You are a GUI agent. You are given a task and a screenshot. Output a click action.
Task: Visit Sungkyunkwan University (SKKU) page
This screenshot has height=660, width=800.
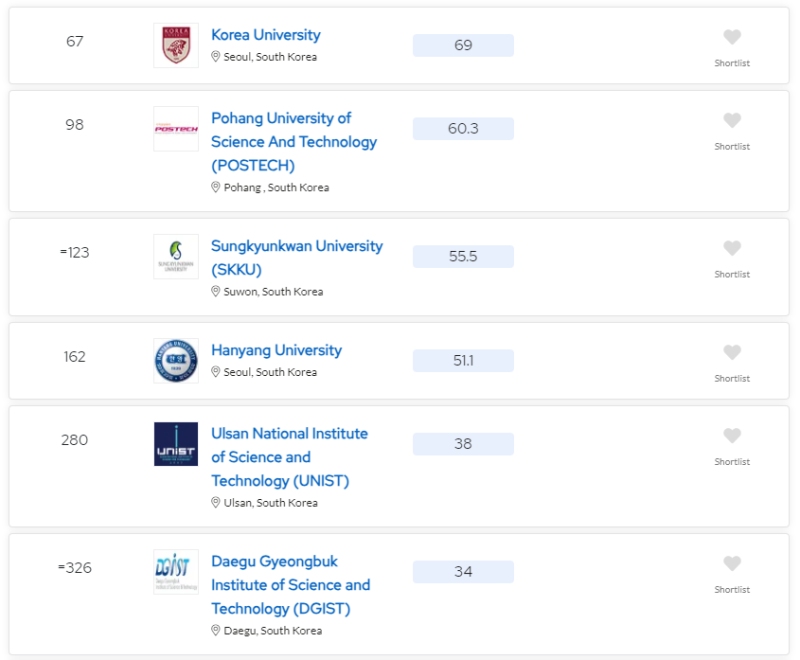(x=297, y=258)
